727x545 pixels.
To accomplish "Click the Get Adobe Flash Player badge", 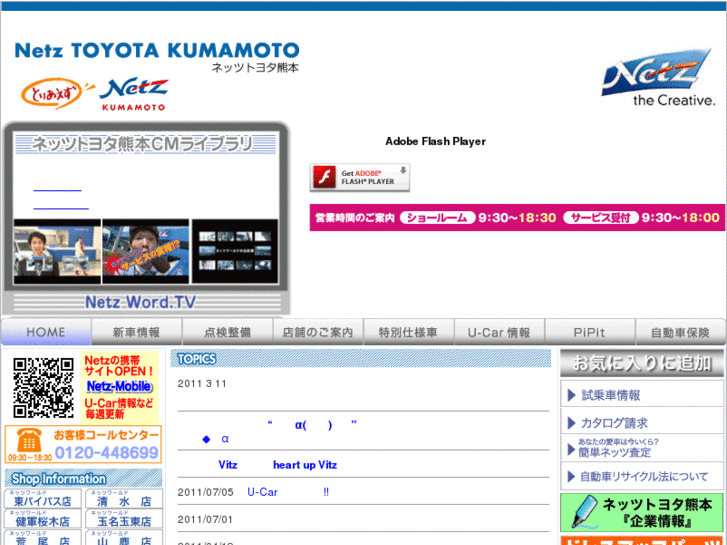I will pos(360,177).
